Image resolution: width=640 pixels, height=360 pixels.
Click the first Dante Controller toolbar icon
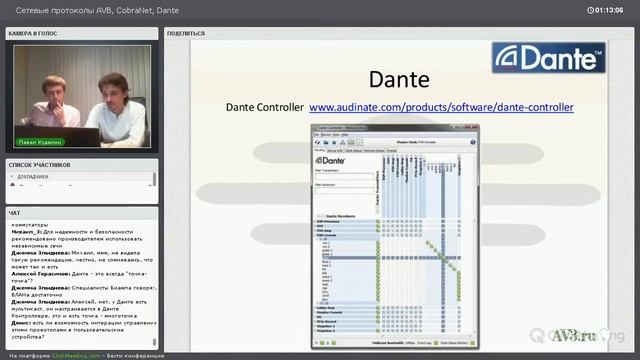click(x=317, y=142)
